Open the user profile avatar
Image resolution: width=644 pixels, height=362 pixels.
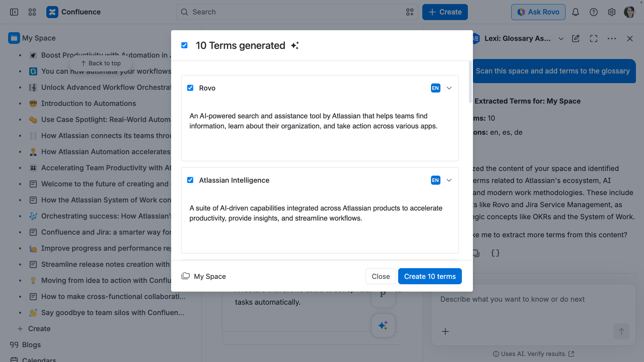tap(630, 12)
